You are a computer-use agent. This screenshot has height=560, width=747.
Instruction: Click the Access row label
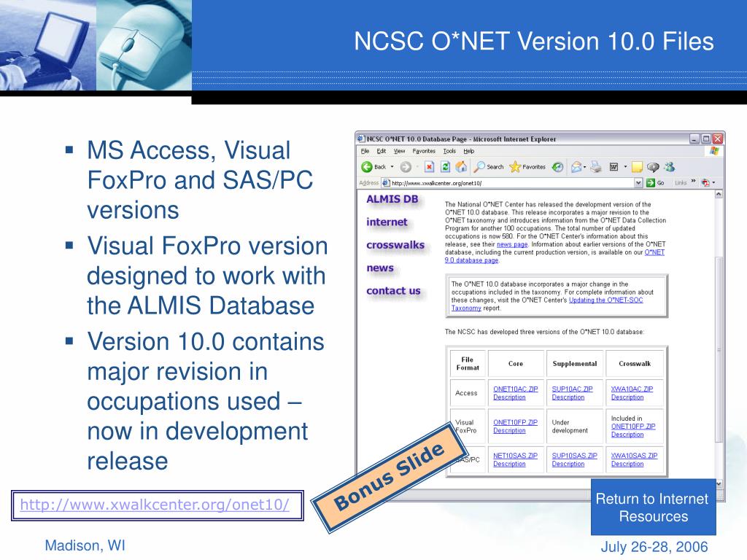466,393
